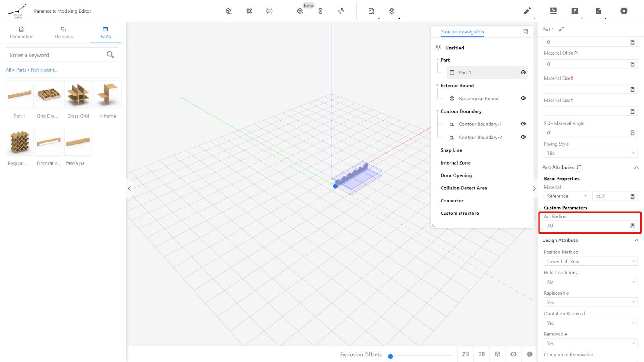Image resolution: width=644 pixels, height=362 pixels.
Task: Open the Paving Style dropdown
Action: (590, 153)
